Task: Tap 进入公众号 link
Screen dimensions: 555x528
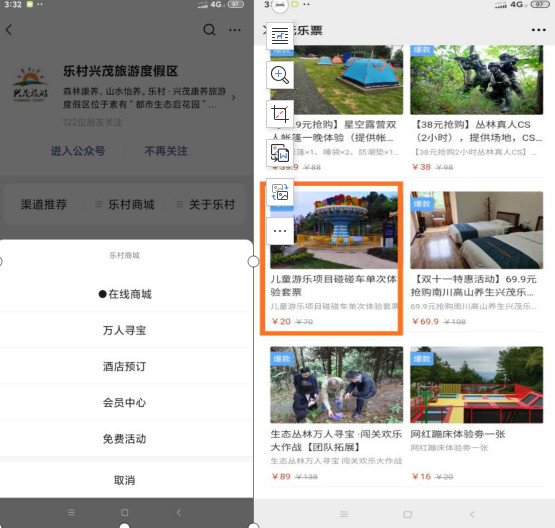Action: pyautogui.click(x=78, y=151)
